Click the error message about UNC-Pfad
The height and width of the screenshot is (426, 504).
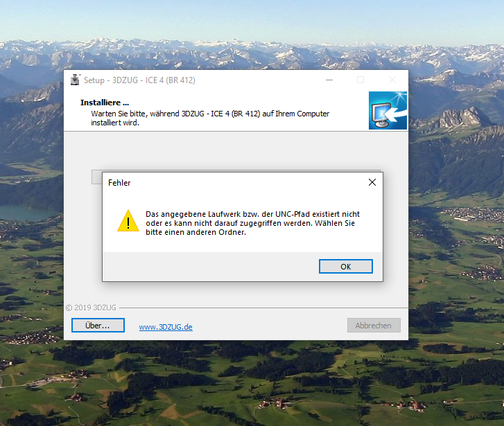[x=252, y=223]
